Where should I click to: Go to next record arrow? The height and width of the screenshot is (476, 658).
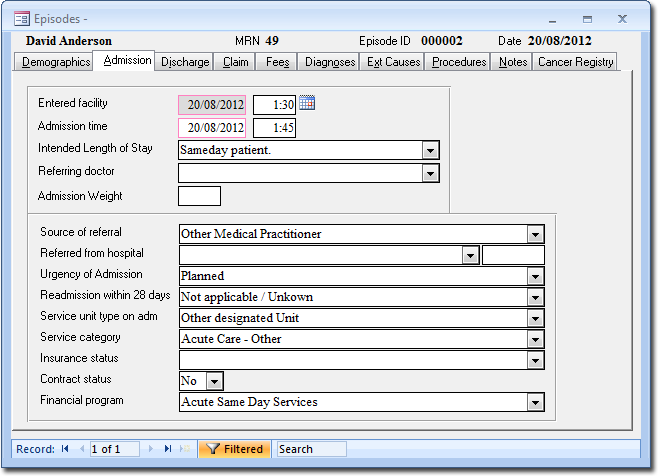coord(153,449)
